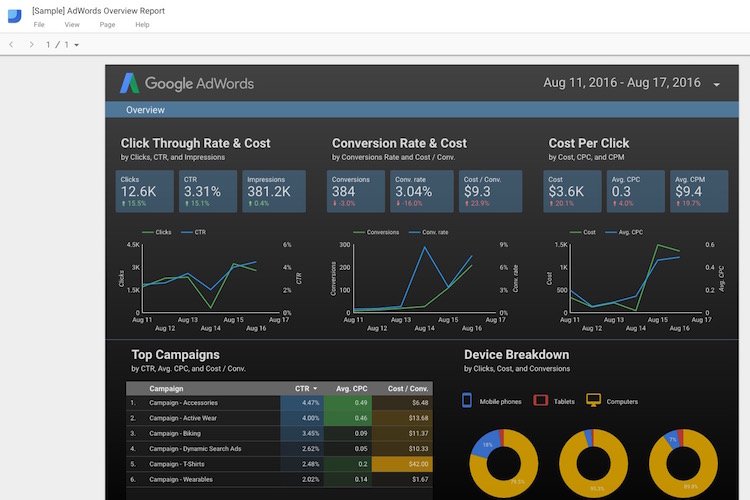Select the Avg. CPC 0.3 scorecard
Viewport: 750px width, 500px height.
pos(636,191)
